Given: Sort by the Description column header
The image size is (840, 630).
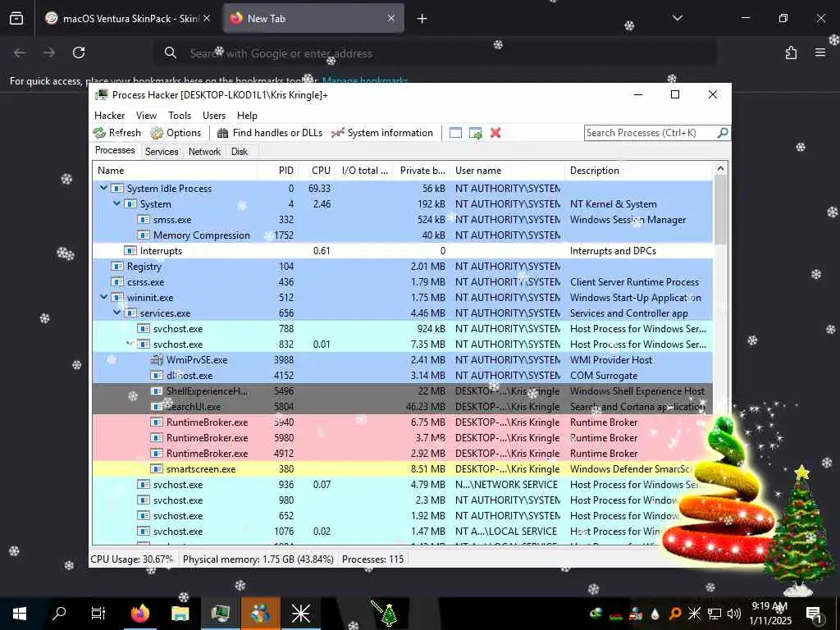Looking at the screenshot, I should (x=638, y=171).
